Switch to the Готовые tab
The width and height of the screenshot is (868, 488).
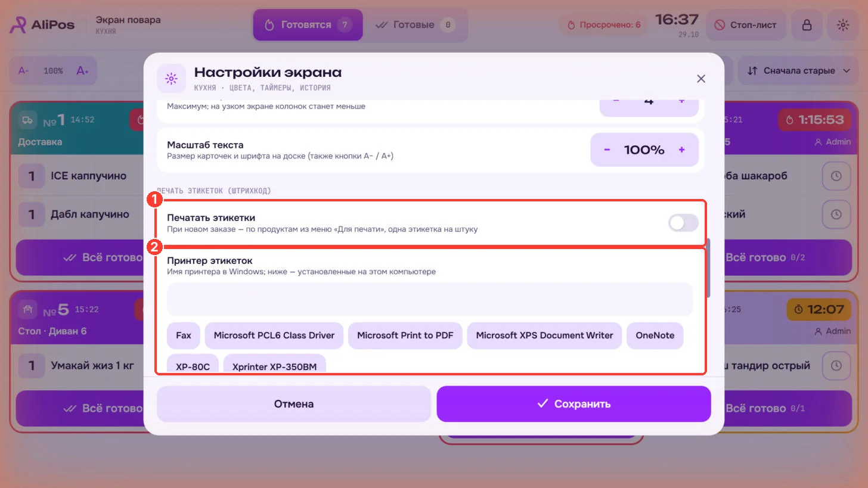click(415, 25)
